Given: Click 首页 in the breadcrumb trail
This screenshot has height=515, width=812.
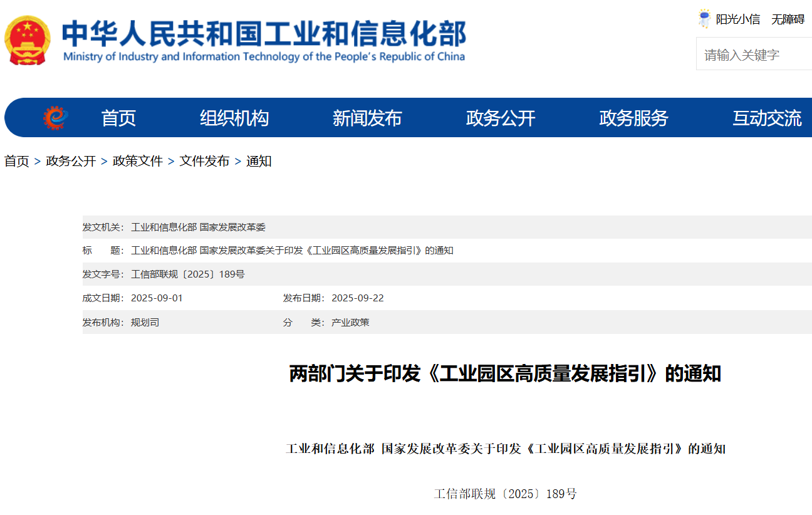Looking at the screenshot, I should tap(16, 161).
